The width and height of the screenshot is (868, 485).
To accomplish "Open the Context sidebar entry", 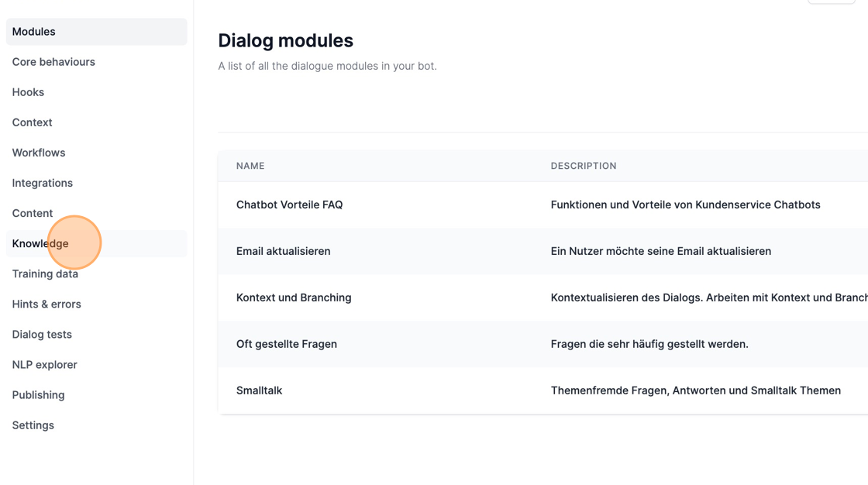I will coord(96,122).
